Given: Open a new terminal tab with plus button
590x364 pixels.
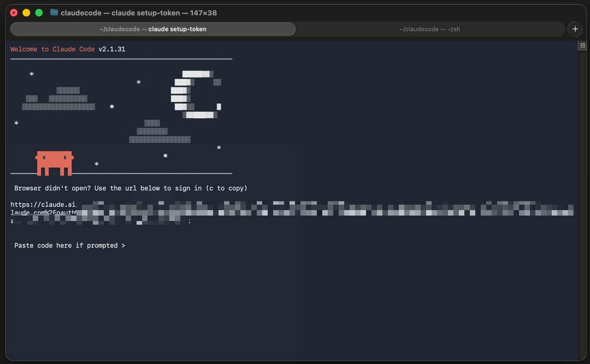Looking at the screenshot, I should click(575, 29).
